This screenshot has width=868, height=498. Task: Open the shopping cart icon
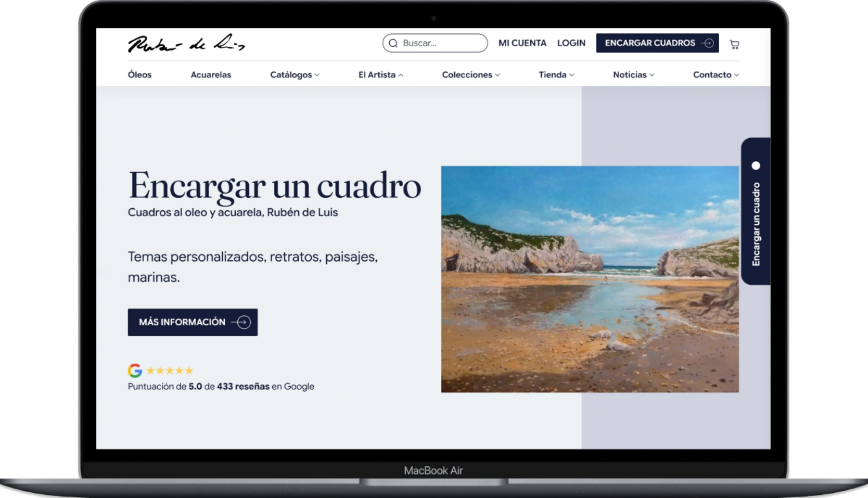(734, 44)
